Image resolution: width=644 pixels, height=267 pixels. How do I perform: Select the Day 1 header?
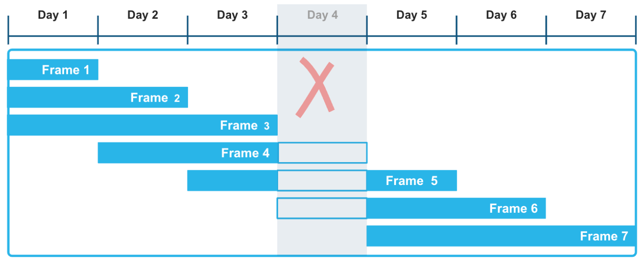pyautogui.click(x=53, y=15)
